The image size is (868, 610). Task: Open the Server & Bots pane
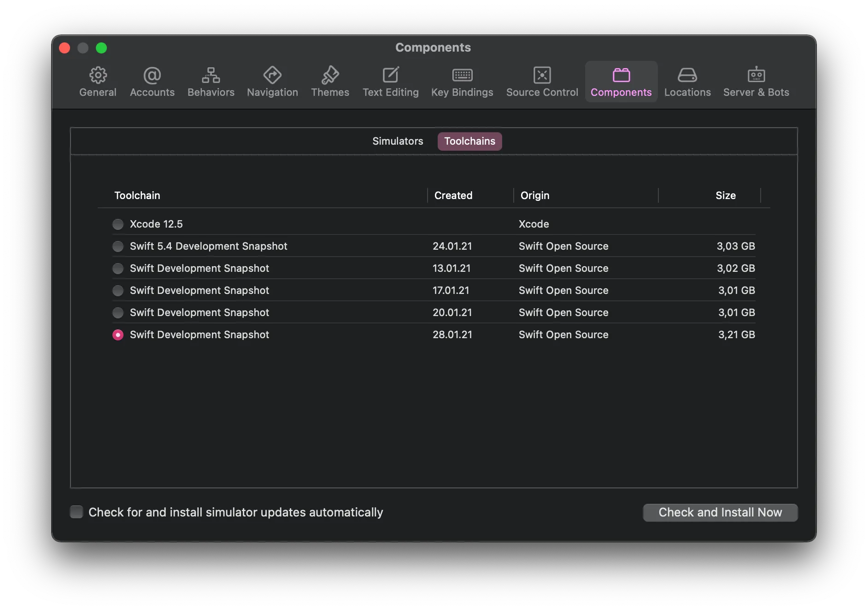756,81
